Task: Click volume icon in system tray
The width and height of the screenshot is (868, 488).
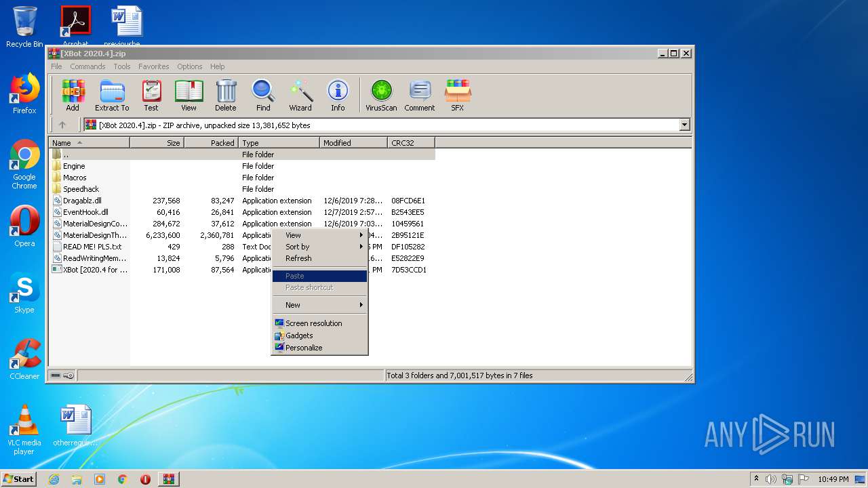Action: coord(771,479)
